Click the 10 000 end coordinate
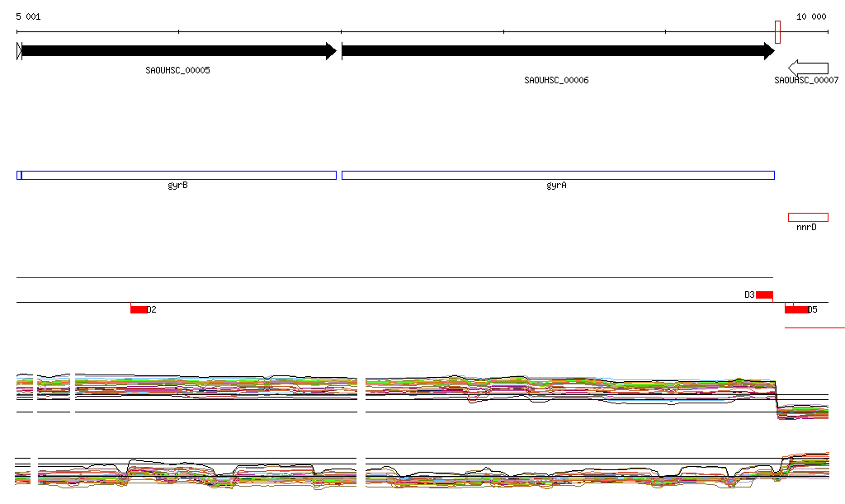The height and width of the screenshot is (504, 845). 811,16
